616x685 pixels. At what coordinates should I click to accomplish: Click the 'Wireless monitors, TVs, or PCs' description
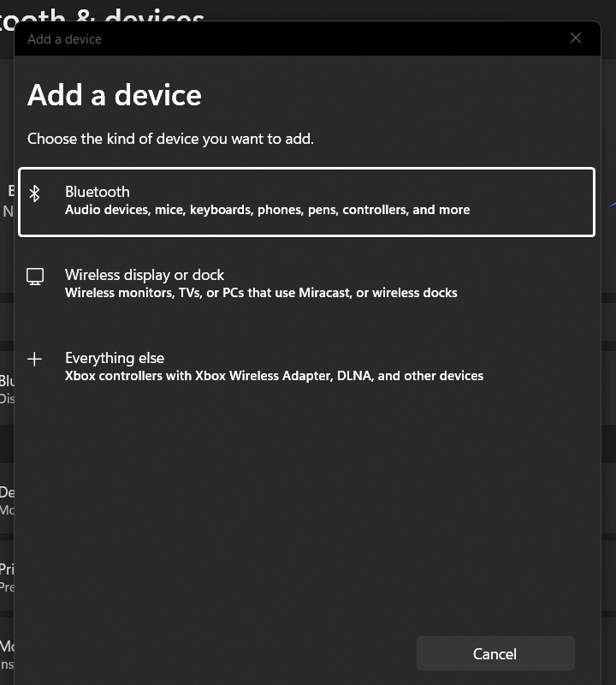[261, 293]
